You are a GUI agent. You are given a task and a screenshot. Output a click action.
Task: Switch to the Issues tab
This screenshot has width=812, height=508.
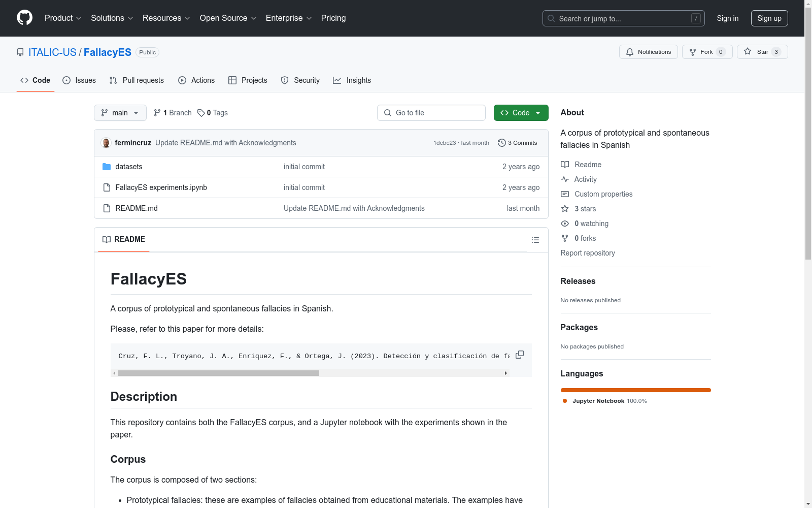click(79, 80)
